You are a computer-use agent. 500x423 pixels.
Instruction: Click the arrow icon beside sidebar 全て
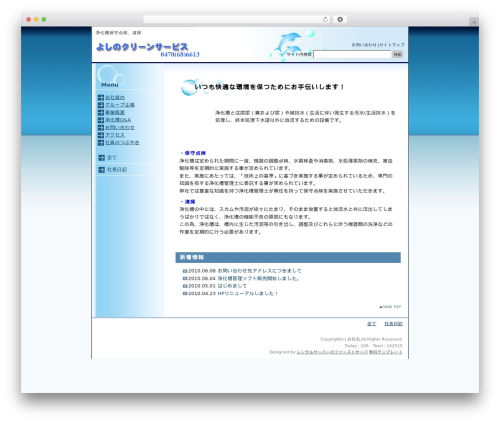[102, 158]
